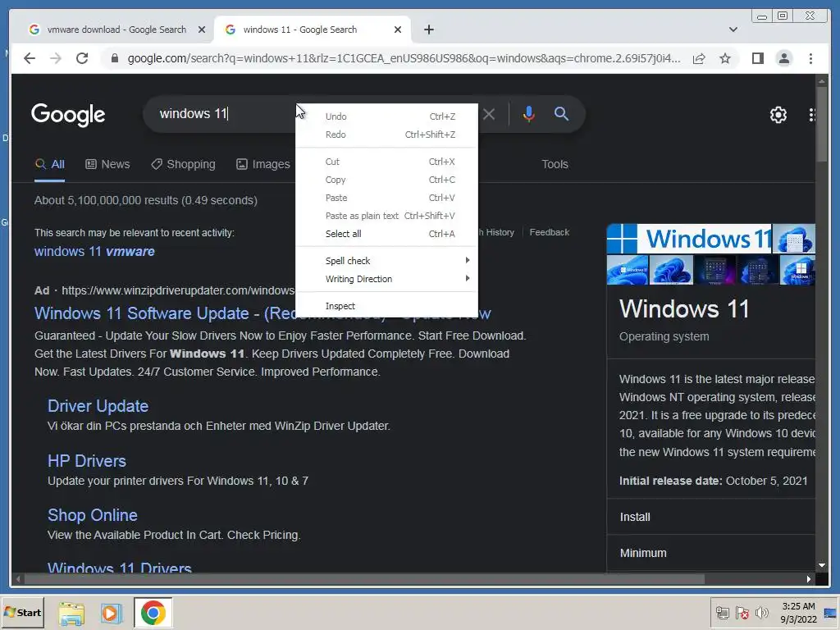This screenshot has width=840, height=630.
Task: Bookmark this page with the star icon
Action: pos(725,58)
